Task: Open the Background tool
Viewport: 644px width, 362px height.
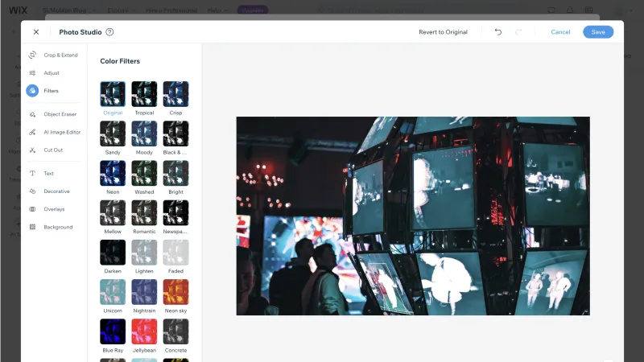Action: (x=51, y=227)
